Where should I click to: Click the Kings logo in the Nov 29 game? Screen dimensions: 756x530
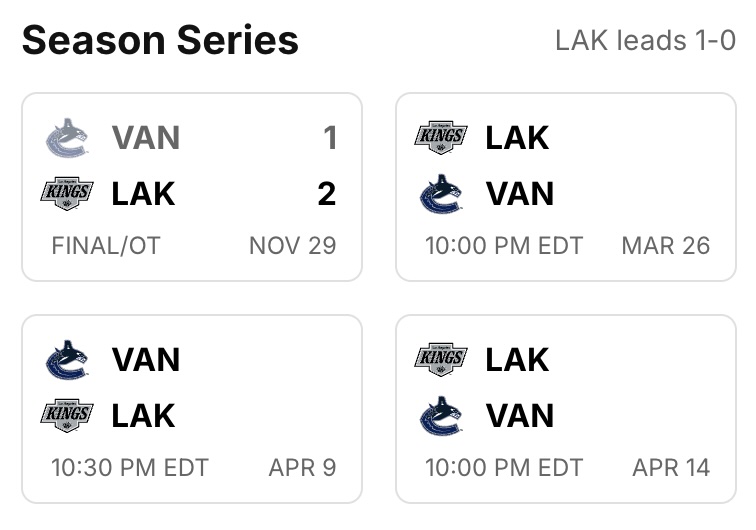[68, 193]
